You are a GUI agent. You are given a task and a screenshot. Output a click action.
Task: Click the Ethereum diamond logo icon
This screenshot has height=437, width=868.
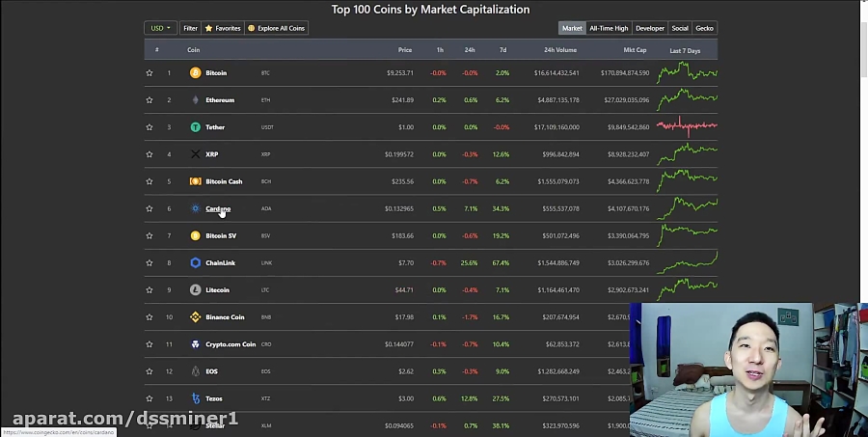click(196, 99)
